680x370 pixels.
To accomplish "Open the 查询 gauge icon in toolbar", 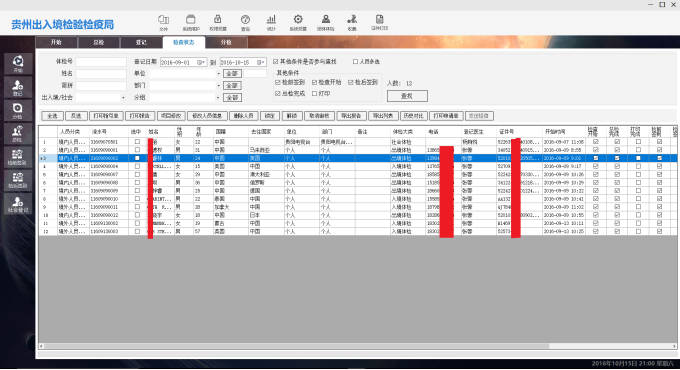I will click(245, 19).
